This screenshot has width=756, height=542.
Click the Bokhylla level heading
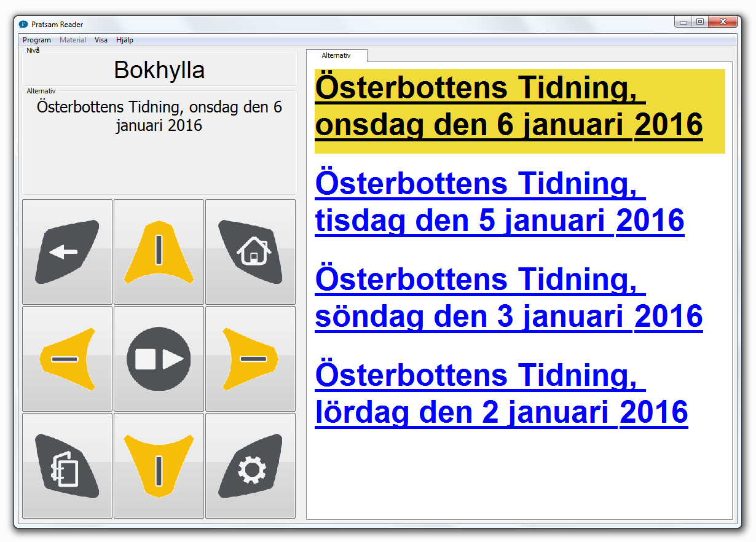158,70
